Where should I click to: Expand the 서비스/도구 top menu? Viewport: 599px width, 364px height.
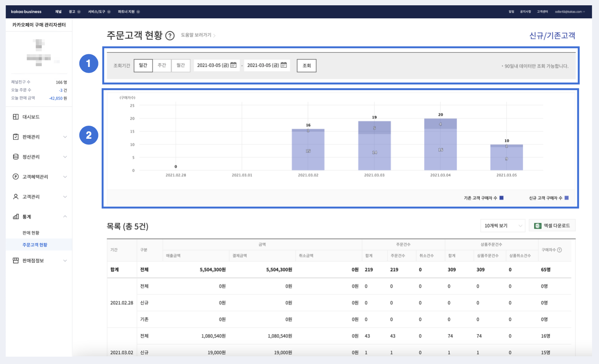point(99,11)
